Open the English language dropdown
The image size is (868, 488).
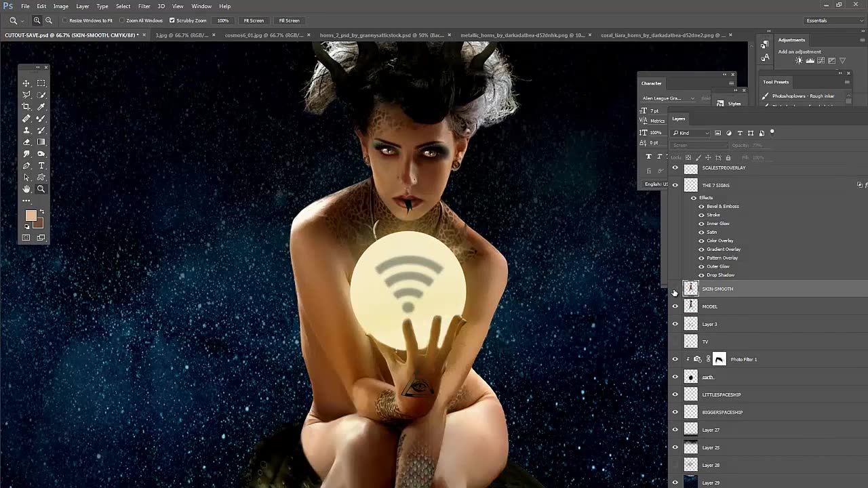[x=655, y=184]
